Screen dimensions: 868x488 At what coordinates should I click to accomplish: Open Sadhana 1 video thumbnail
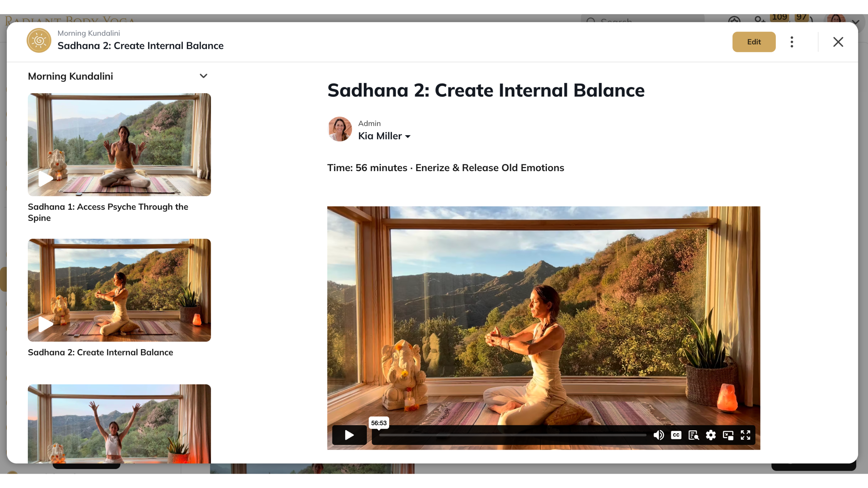[x=119, y=145]
